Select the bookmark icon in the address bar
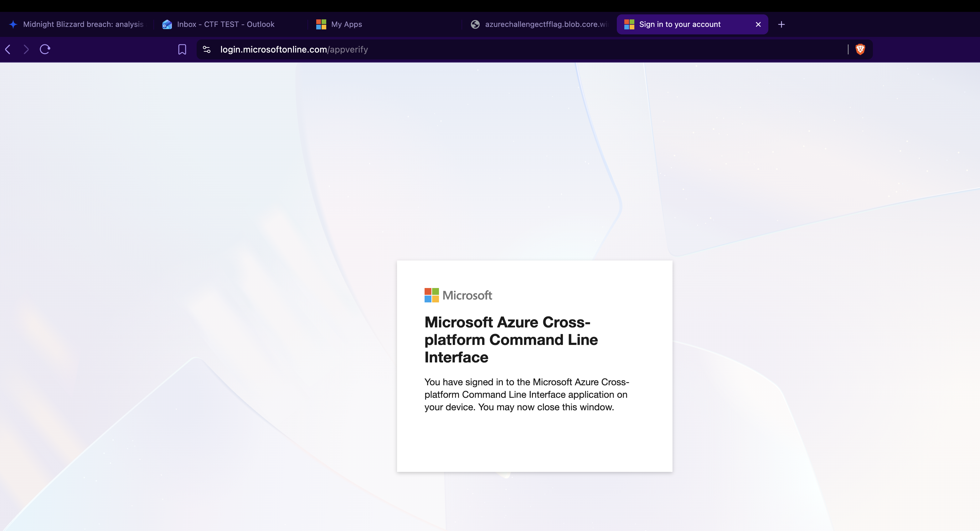This screenshot has width=980, height=531. (x=182, y=49)
